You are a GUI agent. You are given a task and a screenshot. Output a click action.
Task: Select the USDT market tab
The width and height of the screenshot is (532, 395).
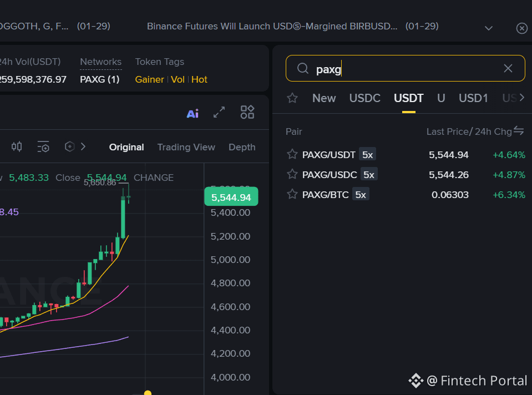(408, 98)
